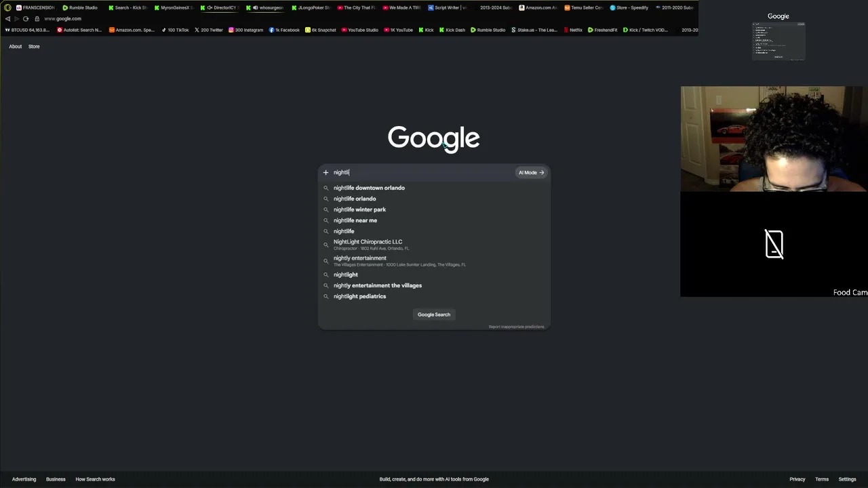Screen dimensions: 868x488
Task: Select suggestion 'nightlife winter park'
Action: (x=434, y=209)
